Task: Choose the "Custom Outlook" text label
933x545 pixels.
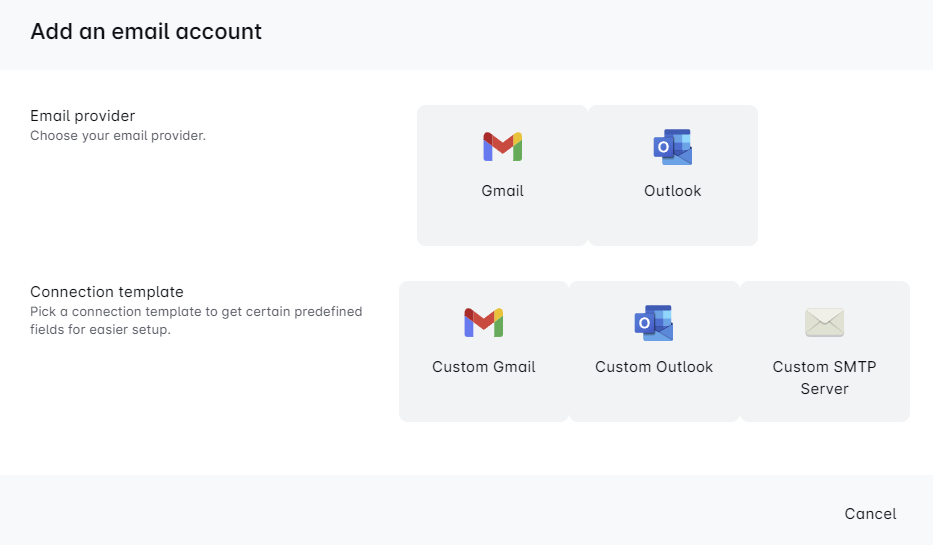Action: coord(654,367)
